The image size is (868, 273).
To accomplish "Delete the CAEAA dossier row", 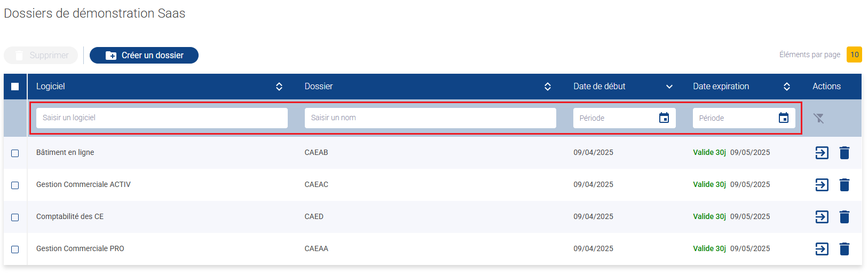I will [845, 249].
